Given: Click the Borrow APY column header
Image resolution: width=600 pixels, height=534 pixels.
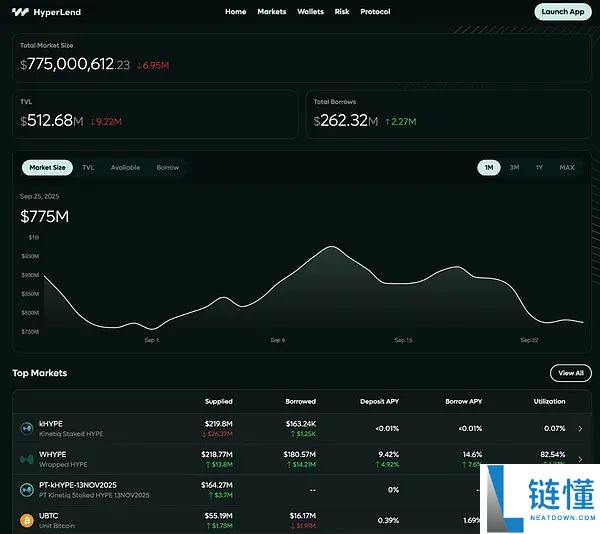Looking at the screenshot, I should pyautogui.click(x=463, y=401).
